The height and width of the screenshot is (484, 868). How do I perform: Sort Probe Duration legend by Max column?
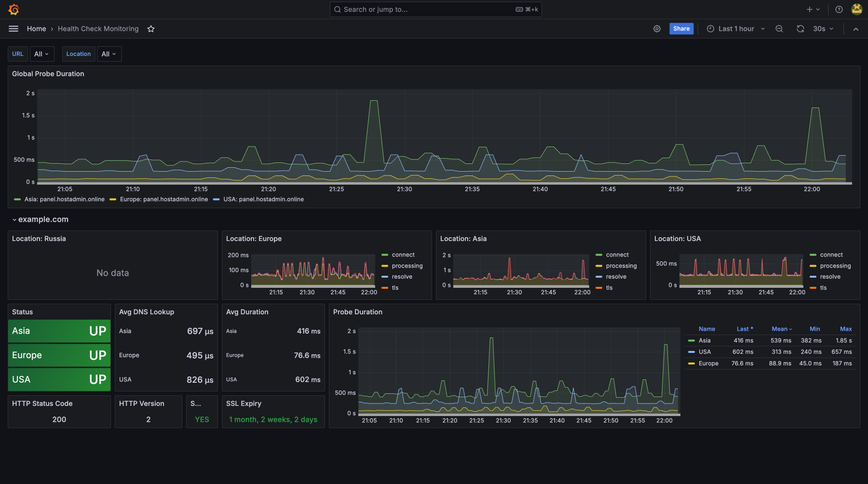(x=846, y=329)
